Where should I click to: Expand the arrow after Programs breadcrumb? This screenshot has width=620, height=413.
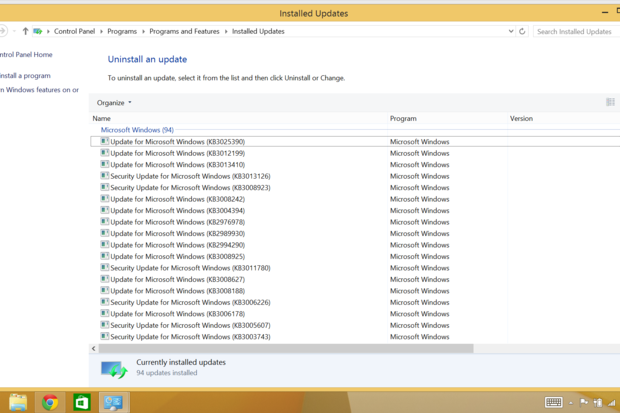tap(143, 31)
